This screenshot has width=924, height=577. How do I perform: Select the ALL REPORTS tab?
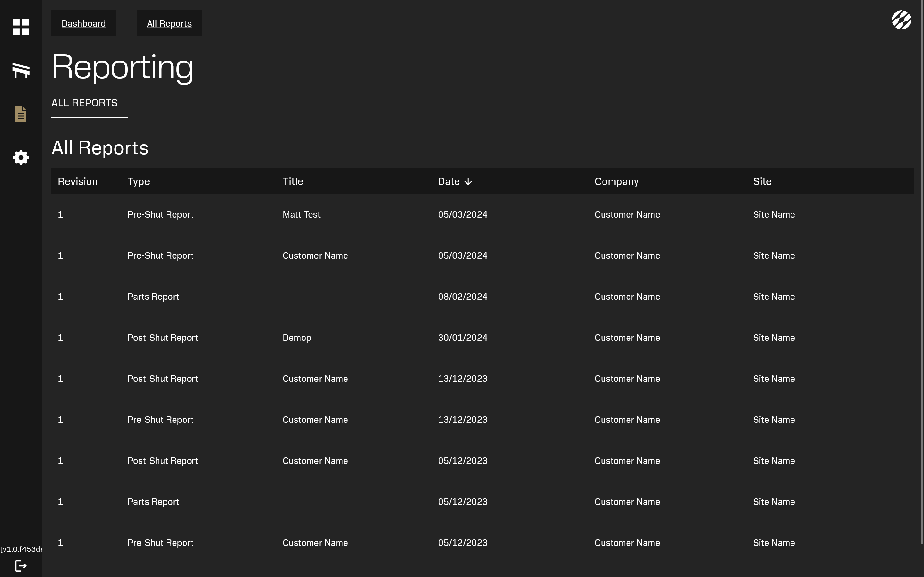tap(84, 103)
